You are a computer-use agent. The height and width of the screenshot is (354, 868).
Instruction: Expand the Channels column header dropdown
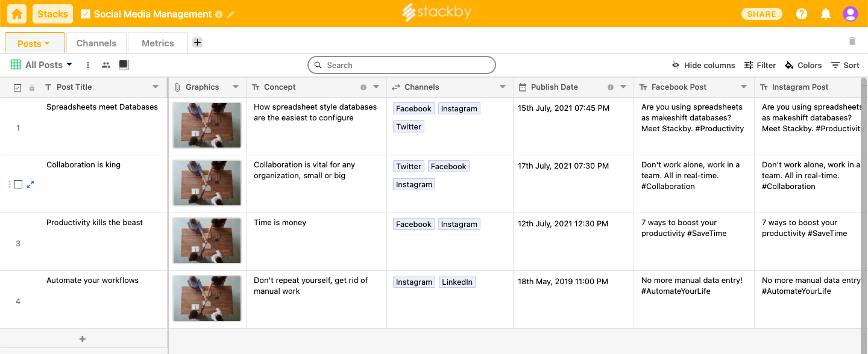[503, 87]
